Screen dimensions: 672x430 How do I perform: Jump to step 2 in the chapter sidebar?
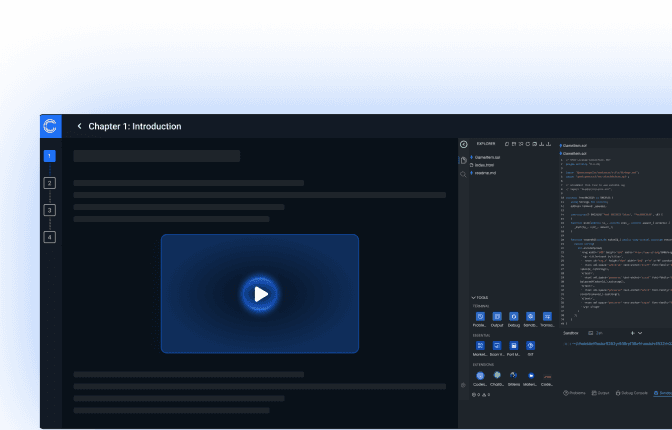click(x=50, y=183)
